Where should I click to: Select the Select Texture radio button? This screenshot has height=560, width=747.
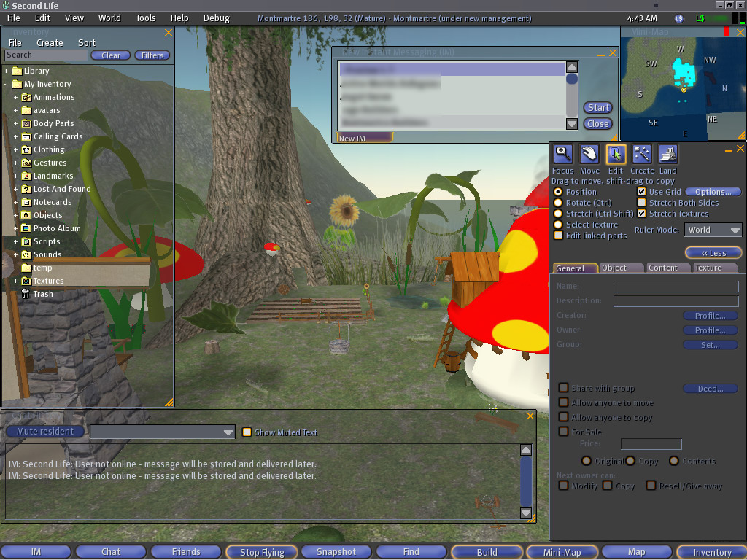(x=558, y=225)
